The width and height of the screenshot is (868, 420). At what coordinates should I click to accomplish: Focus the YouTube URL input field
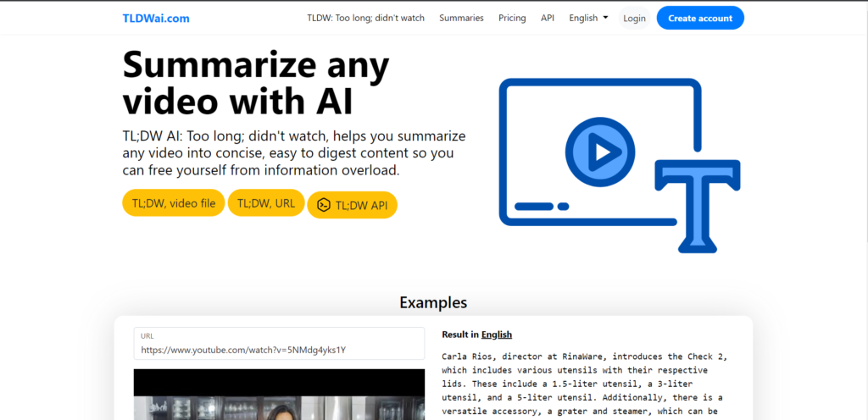pos(279,350)
